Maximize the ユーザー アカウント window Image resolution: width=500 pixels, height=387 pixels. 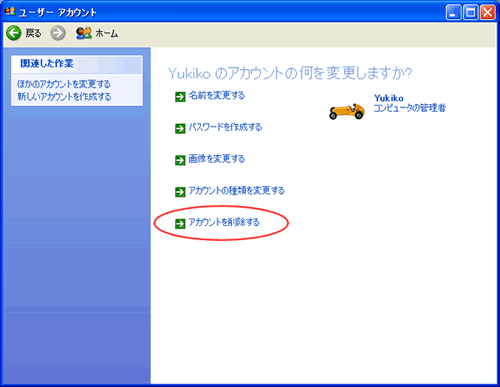pos(471,13)
